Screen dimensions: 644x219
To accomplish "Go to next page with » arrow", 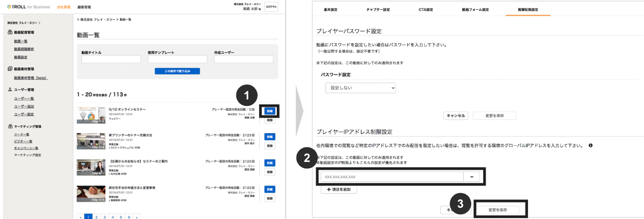I will tap(137, 217).
